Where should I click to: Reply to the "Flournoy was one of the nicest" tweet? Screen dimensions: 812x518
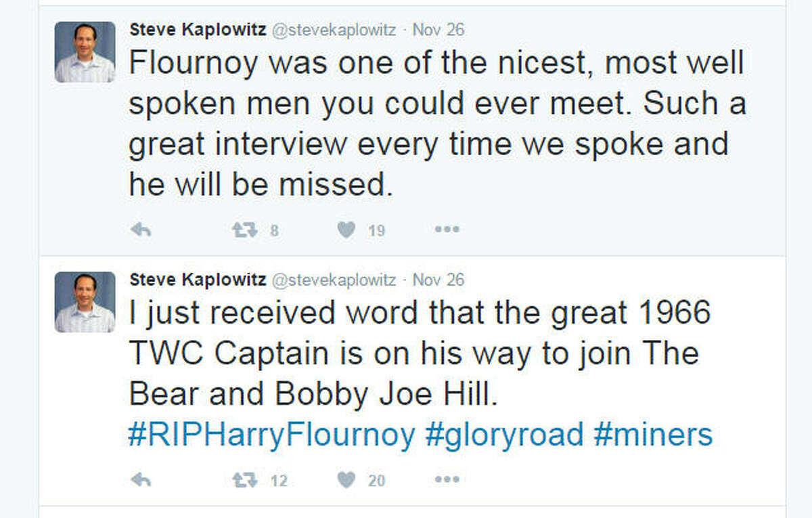(140, 230)
